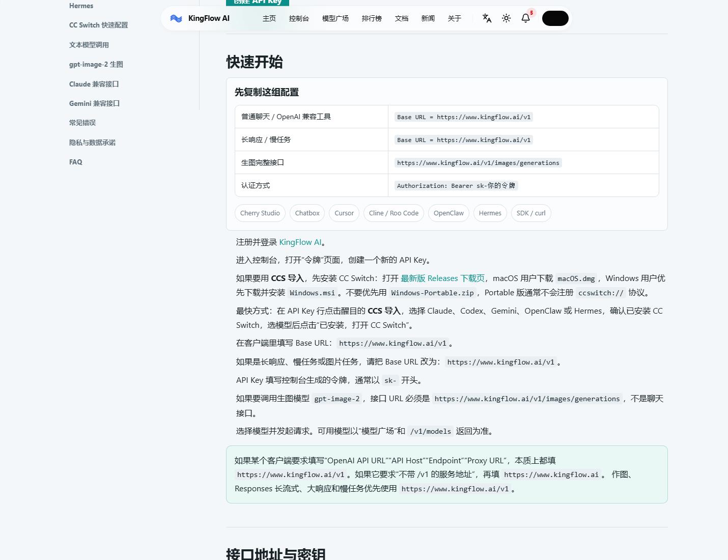Go to gpt-image-2 生图 in sidebar
This screenshot has height=560, width=728.
[96, 64]
